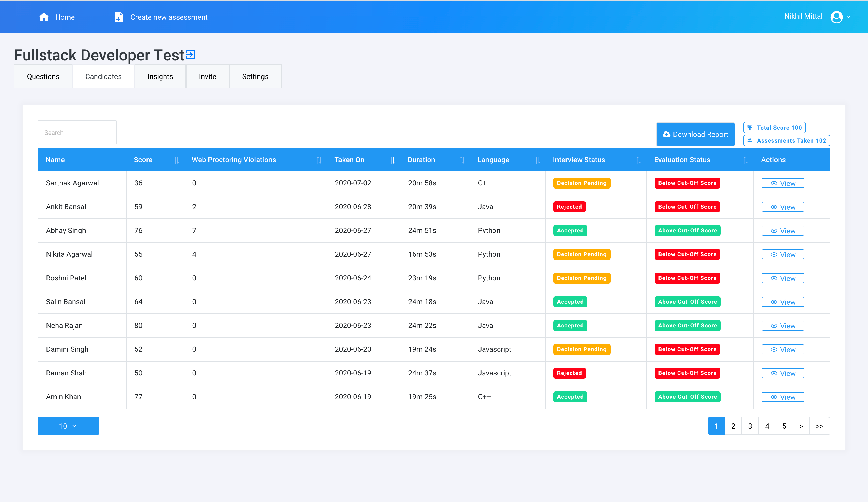Toggle sort on Interview Status column
This screenshot has width=868, height=502.
coord(637,160)
